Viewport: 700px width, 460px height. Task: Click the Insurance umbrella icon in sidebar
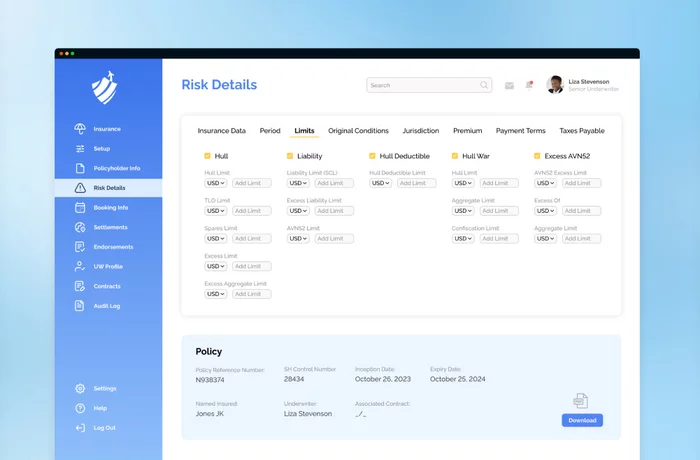point(80,129)
